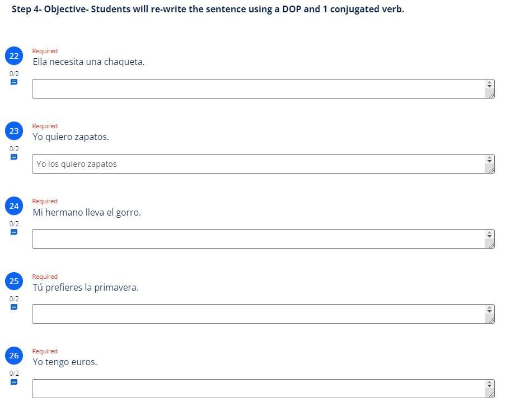The height and width of the screenshot is (420, 520).
Task: Open comment icon for question 24
Action: pos(14,232)
